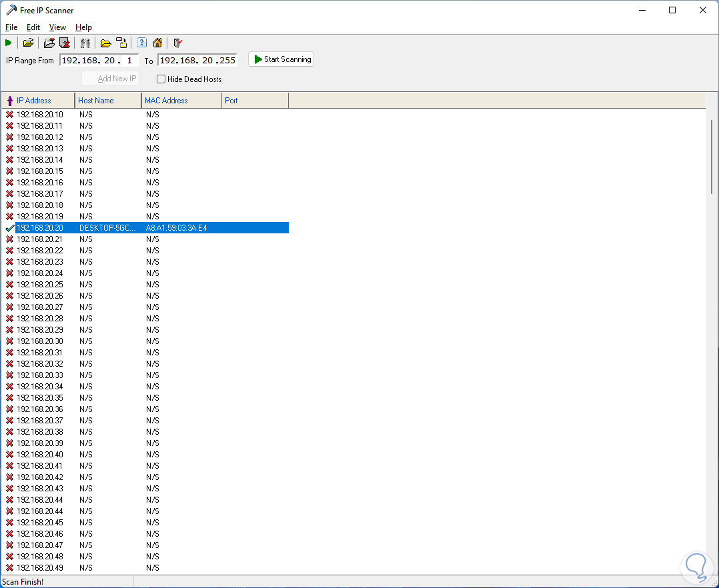Select IP address 192.168.20.48
719x588 pixels.
tap(39, 557)
